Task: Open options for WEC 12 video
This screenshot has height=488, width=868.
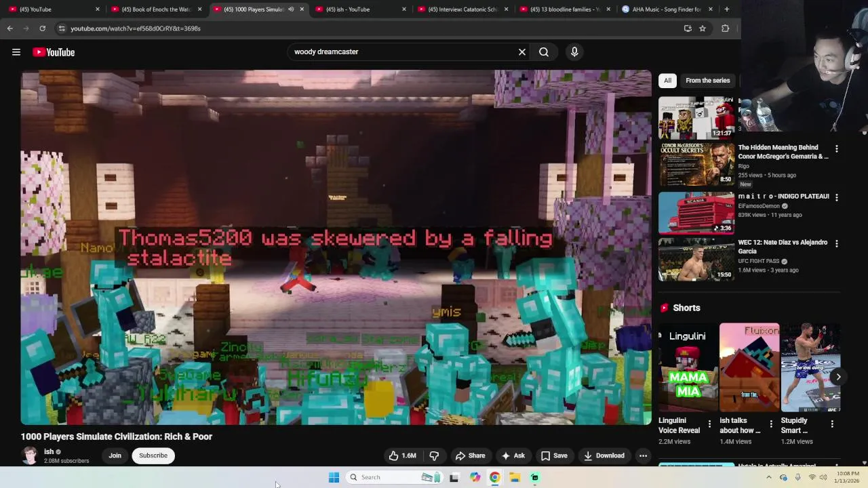Action: click(x=836, y=243)
